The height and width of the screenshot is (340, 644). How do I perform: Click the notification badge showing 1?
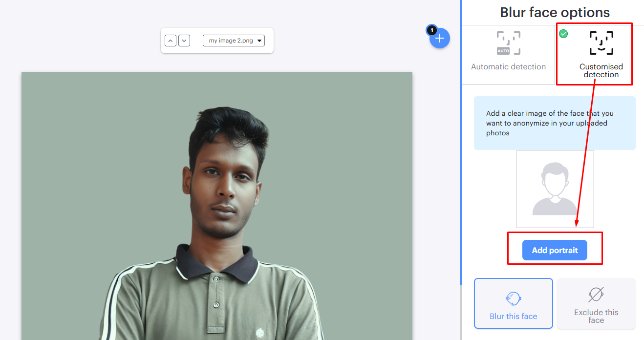[x=432, y=30]
